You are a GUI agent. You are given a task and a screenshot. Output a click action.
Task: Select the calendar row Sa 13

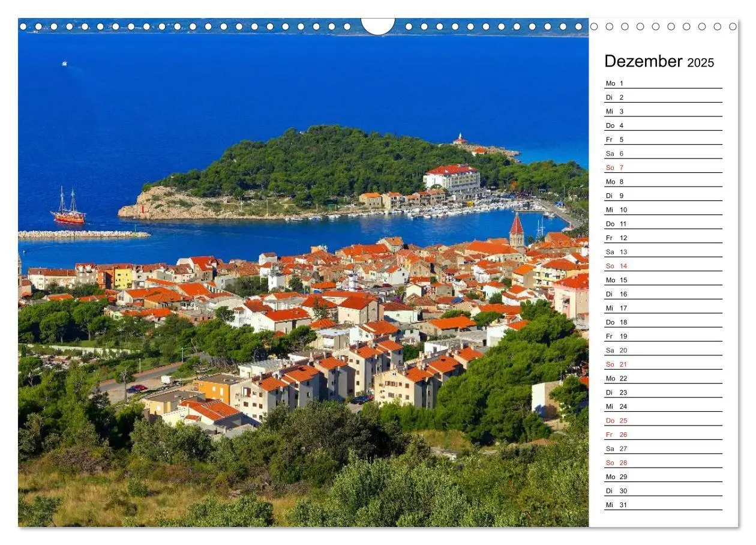tap(663, 252)
